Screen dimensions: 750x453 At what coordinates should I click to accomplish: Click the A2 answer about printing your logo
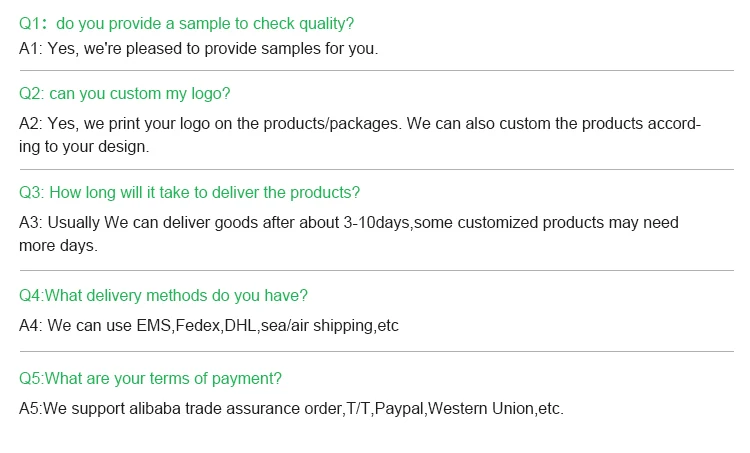(360, 124)
